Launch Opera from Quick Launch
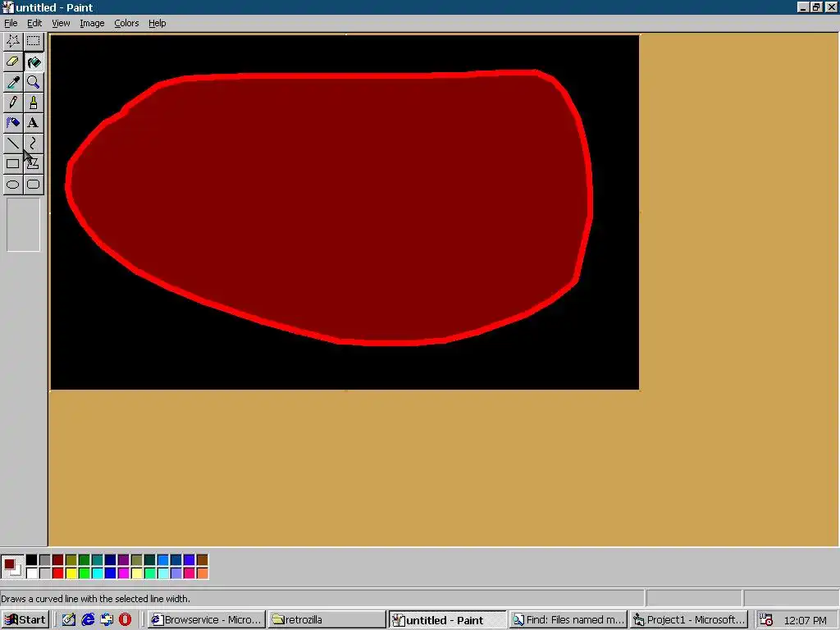The image size is (840, 630). click(125, 620)
